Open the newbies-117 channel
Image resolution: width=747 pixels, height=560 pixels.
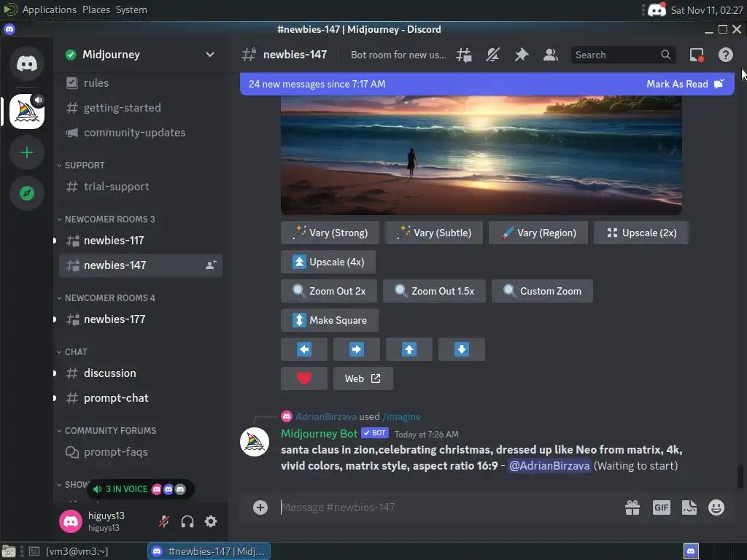pos(140,241)
